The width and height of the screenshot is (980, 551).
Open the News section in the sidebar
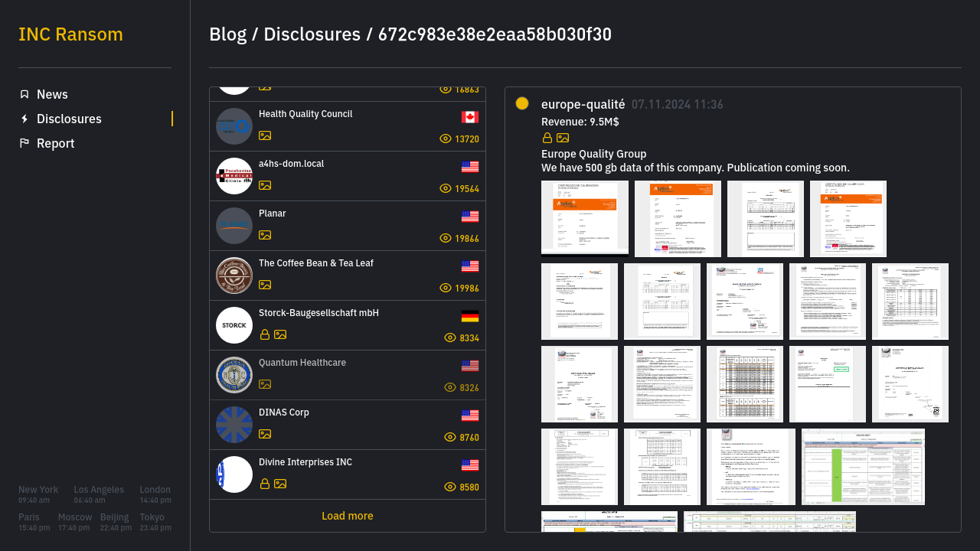(52, 94)
